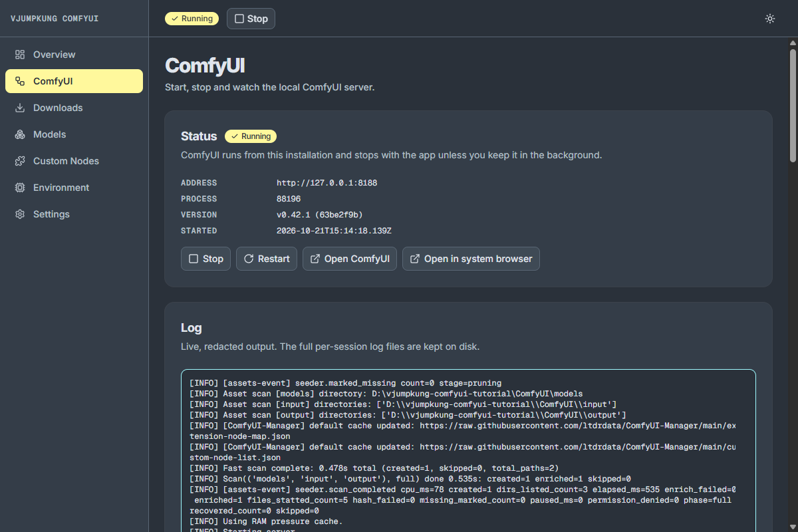Screen dimensions: 798x532
Task: Click the Log section heading
Action: tap(192, 328)
